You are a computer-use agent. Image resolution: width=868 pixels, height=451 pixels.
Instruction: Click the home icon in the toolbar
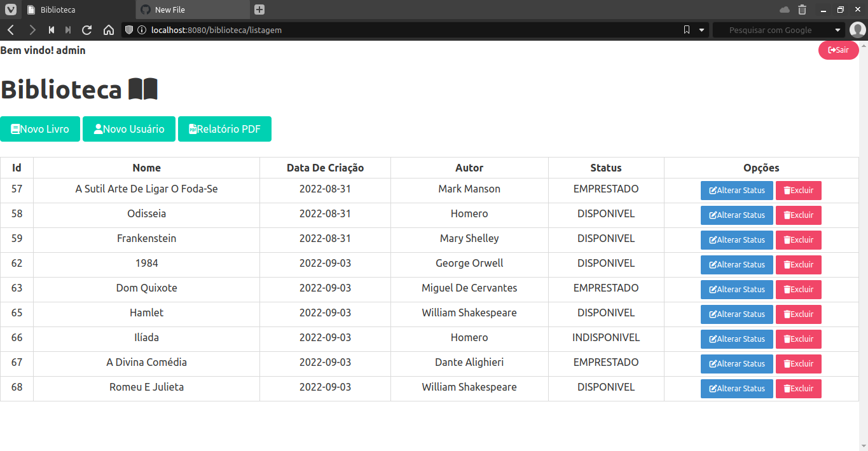pyautogui.click(x=108, y=29)
